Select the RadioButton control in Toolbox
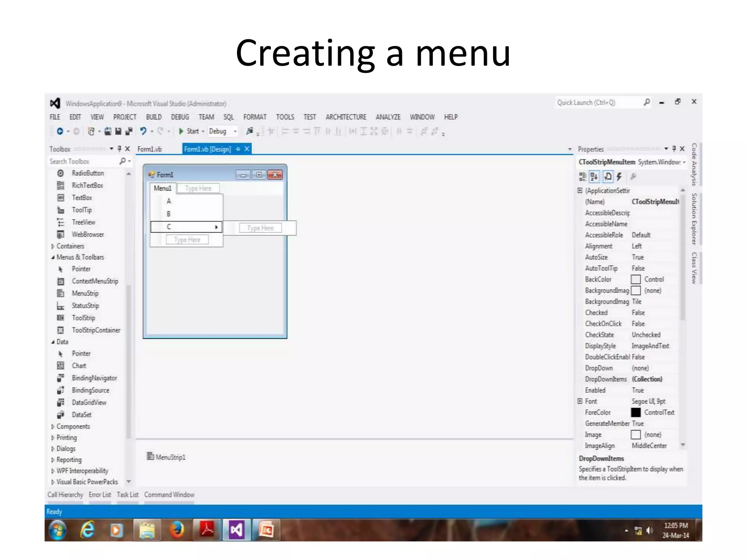This screenshot has width=747, height=560. pos(88,173)
